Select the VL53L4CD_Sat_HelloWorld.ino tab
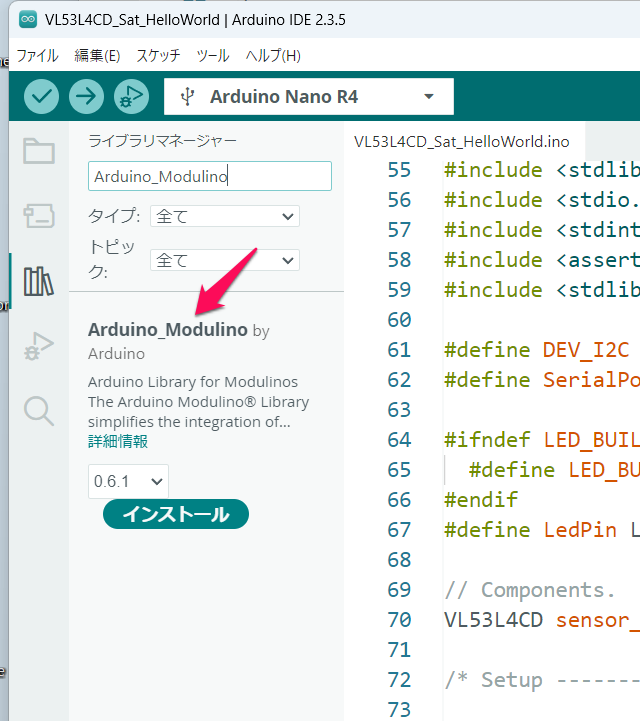Screen dimensions: 640x721 click(x=461, y=141)
